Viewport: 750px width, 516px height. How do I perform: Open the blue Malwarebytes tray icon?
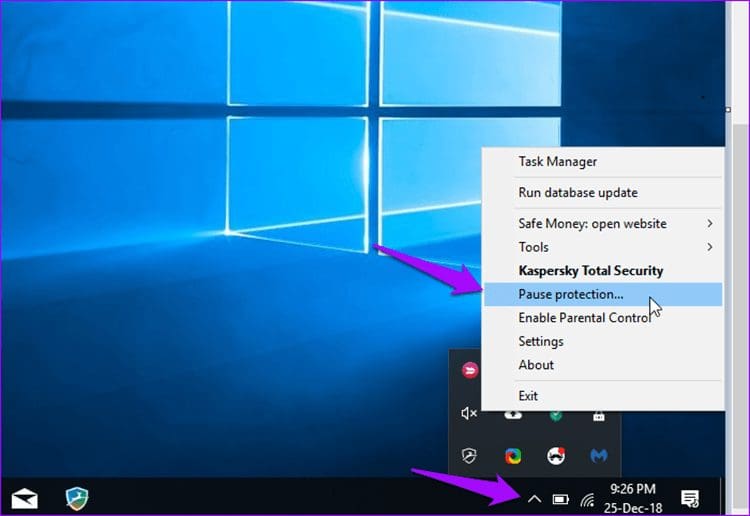[598, 455]
